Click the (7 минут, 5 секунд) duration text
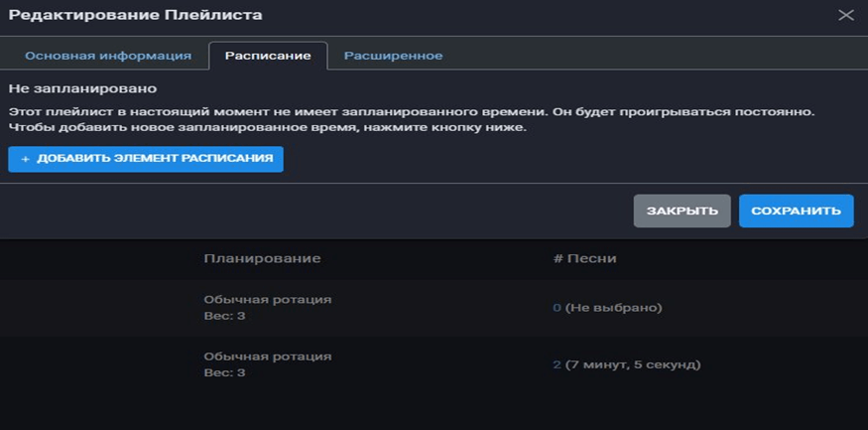The width and height of the screenshot is (868, 430). (633, 364)
